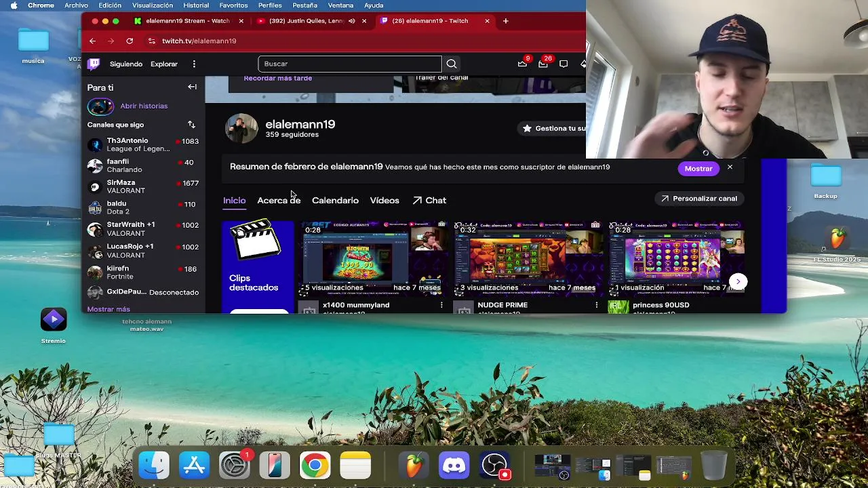Open App Store in the Dock

coord(195,466)
